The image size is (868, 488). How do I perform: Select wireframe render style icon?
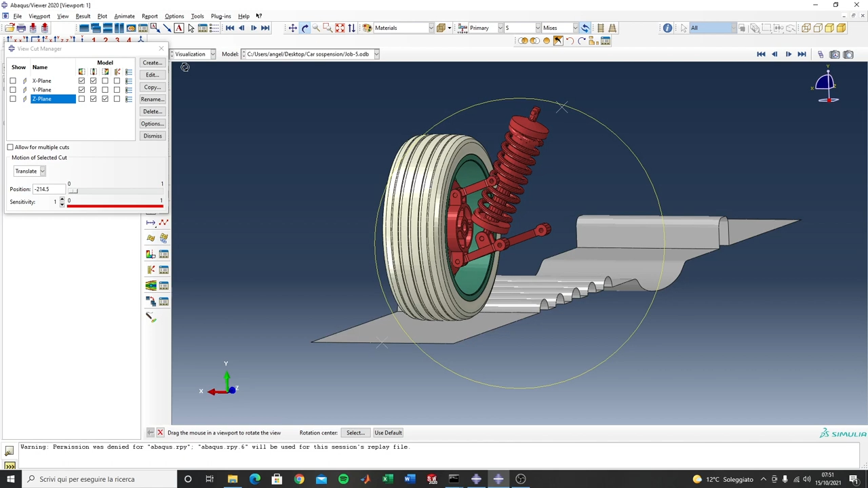coord(806,28)
